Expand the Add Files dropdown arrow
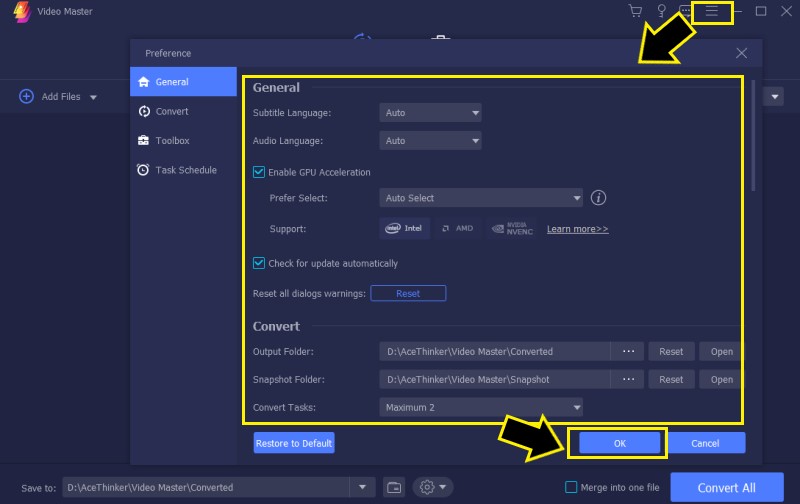This screenshot has height=504, width=800. (93, 97)
